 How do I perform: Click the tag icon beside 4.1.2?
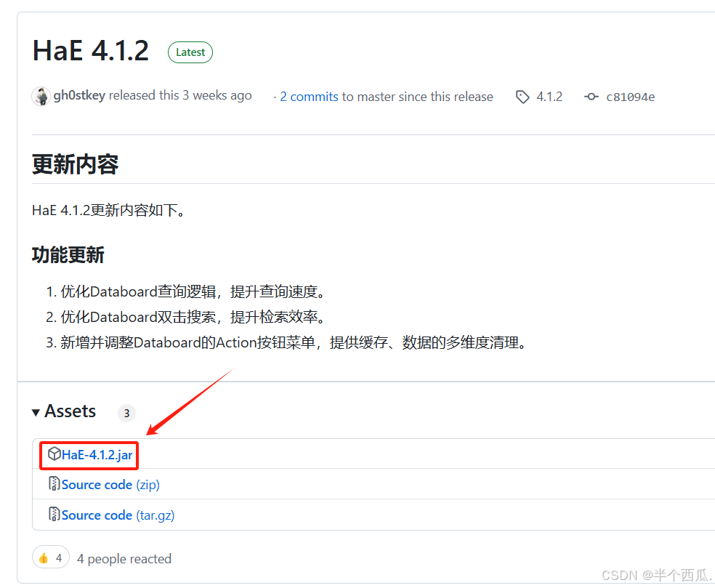[x=522, y=97]
